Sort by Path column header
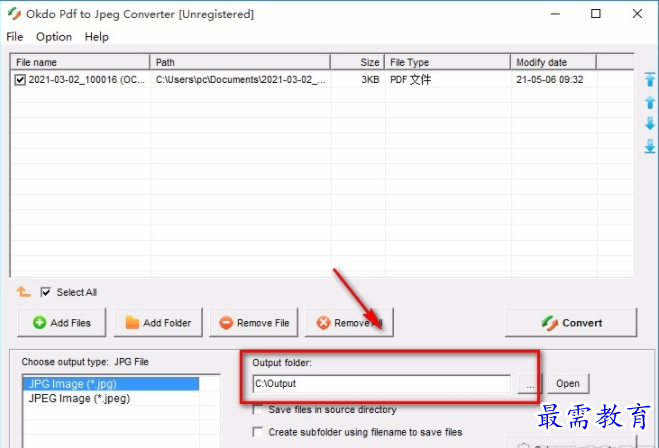The height and width of the screenshot is (448, 659). (240, 62)
